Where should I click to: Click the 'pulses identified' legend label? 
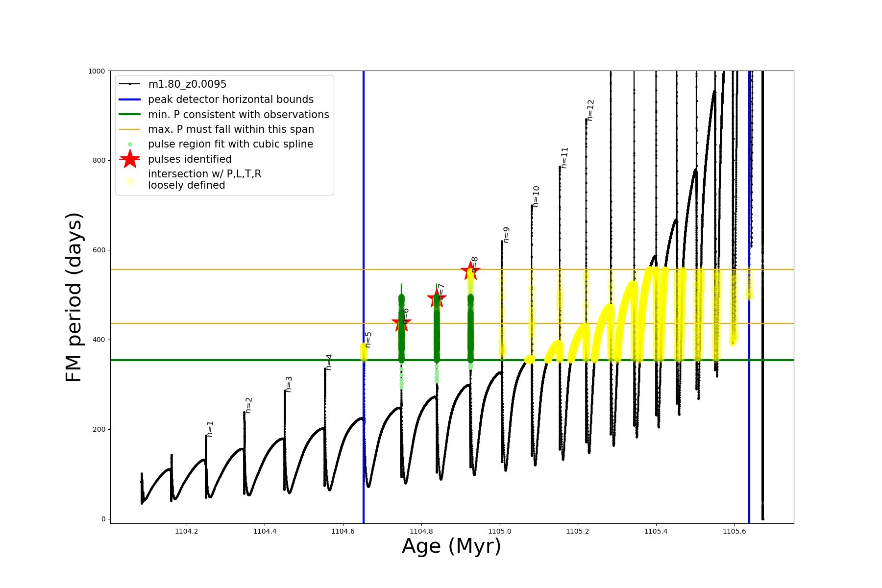[x=190, y=159]
